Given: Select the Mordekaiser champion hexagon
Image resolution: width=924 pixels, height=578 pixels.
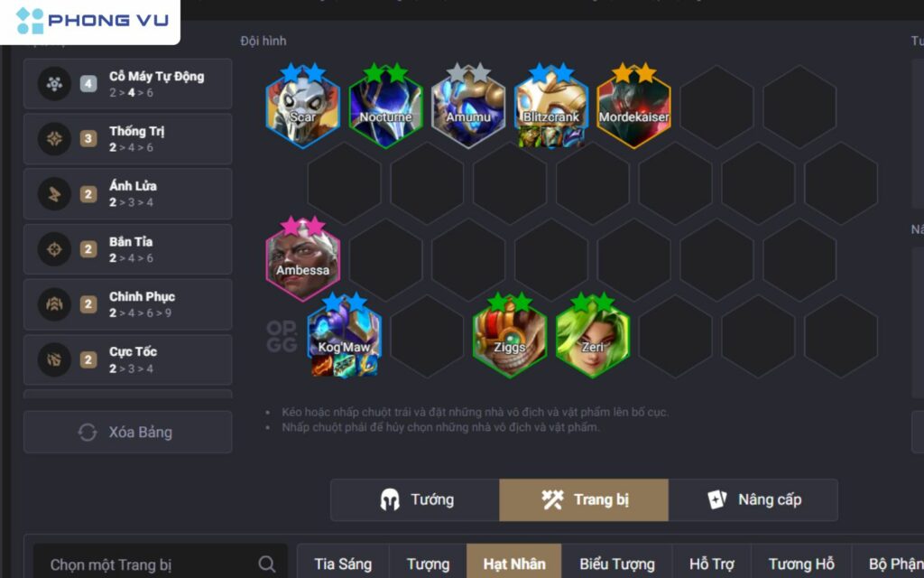Looking at the screenshot, I should point(633,107).
